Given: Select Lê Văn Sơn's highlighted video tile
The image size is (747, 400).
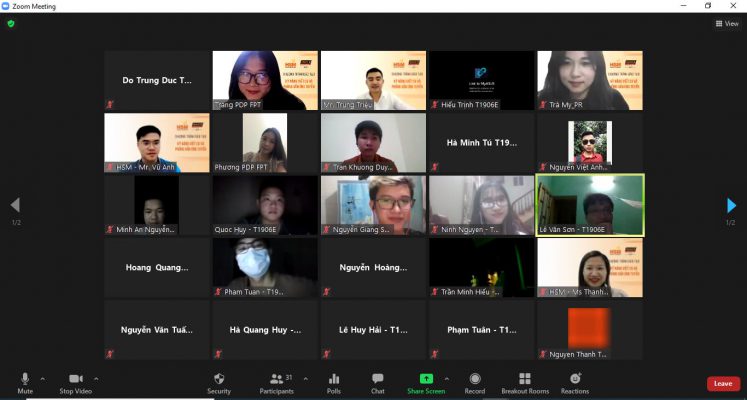Looking at the screenshot, I should pos(590,205).
